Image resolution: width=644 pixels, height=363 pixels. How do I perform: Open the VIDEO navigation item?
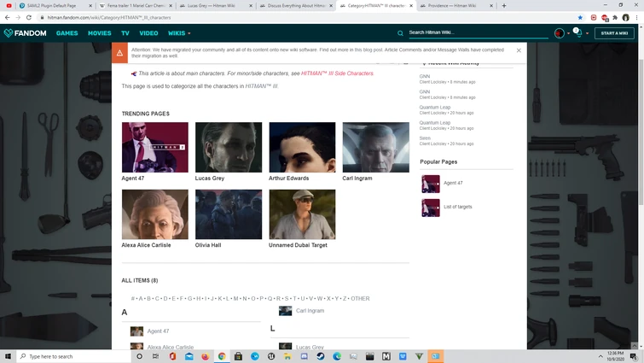pyautogui.click(x=148, y=33)
